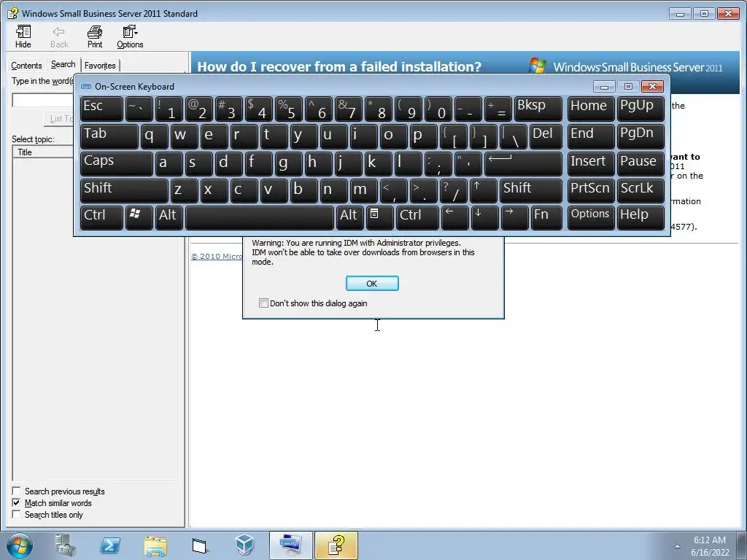Toggle the left Alt key on keyboard
Screen dimensions: 747x560
169,217
